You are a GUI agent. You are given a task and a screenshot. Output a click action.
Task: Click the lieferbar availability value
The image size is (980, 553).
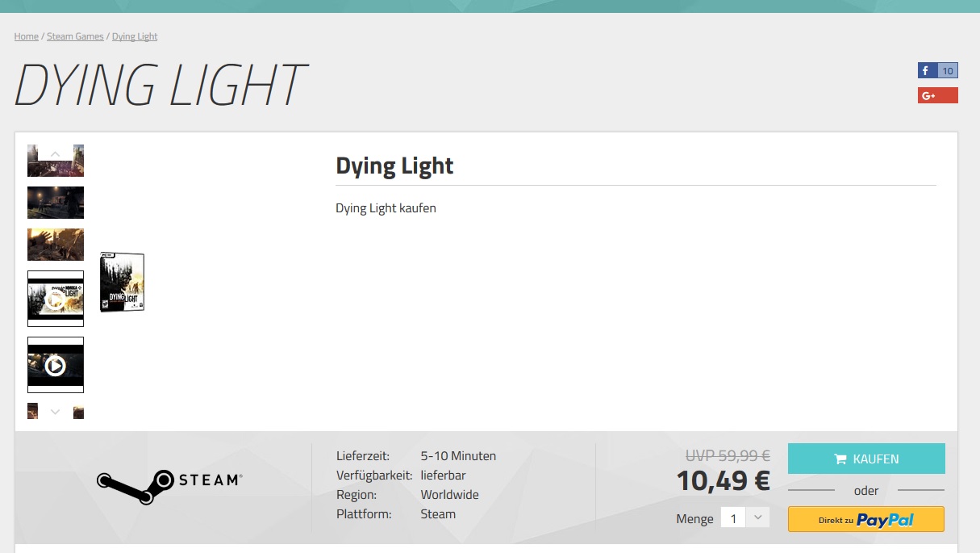(443, 475)
